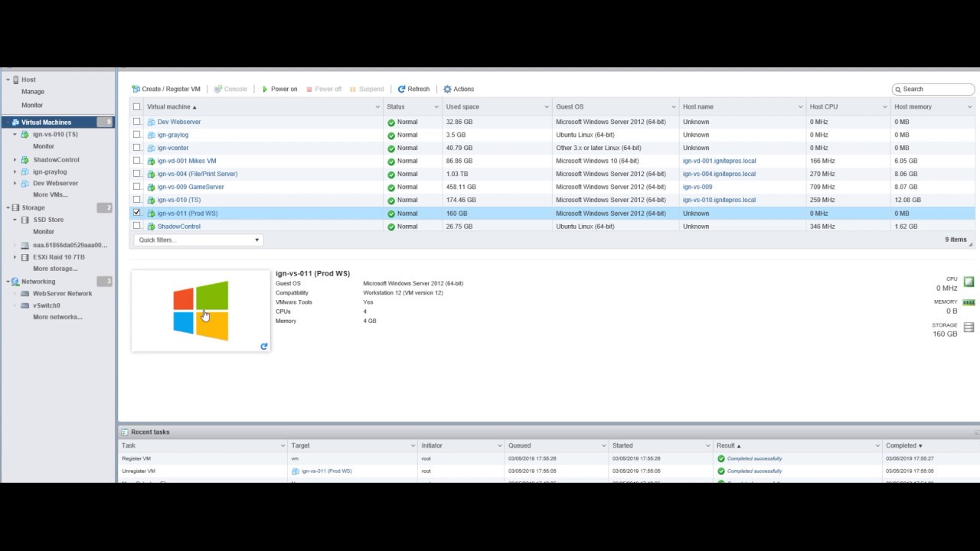Click the Dev Webserver VM icon in table
The width and height of the screenshot is (980, 551).
pyautogui.click(x=152, y=122)
